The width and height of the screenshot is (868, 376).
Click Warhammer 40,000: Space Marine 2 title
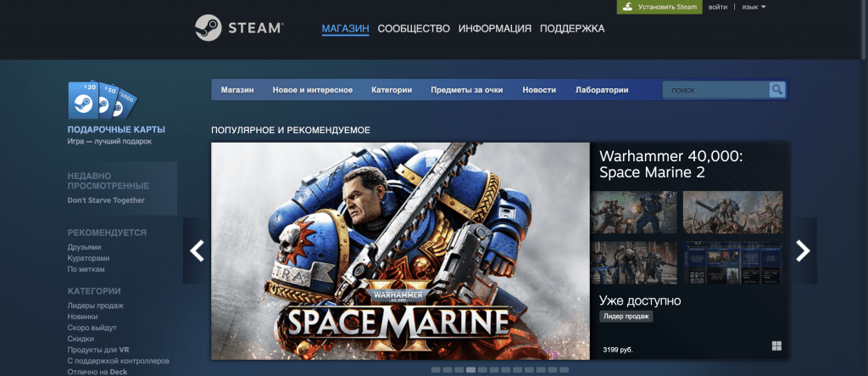point(670,164)
